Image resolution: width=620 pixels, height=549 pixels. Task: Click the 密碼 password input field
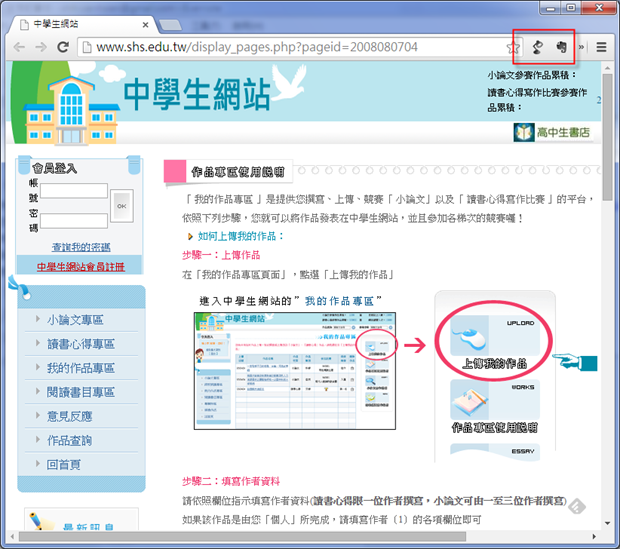(x=74, y=221)
